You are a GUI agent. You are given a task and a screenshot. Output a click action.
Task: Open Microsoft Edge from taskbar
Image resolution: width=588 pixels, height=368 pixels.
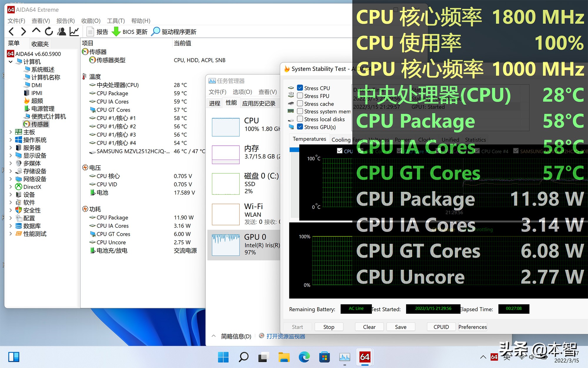304,357
